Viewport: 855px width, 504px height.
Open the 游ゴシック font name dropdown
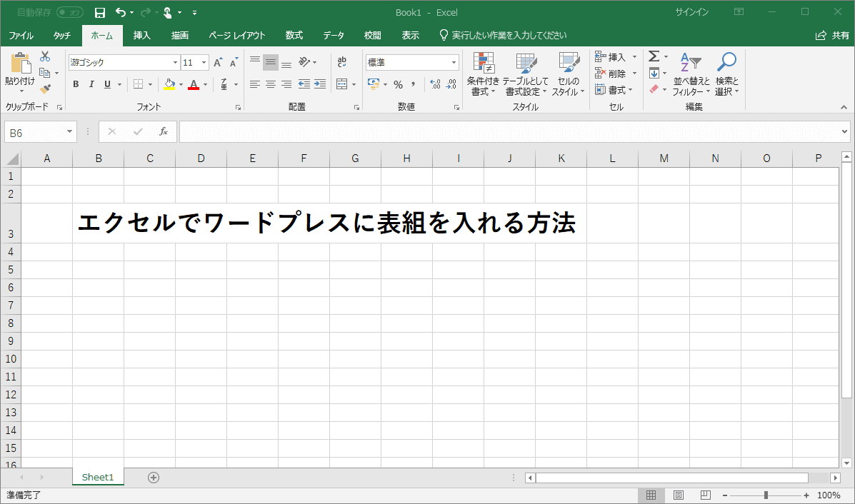click(x=175, y=63)
